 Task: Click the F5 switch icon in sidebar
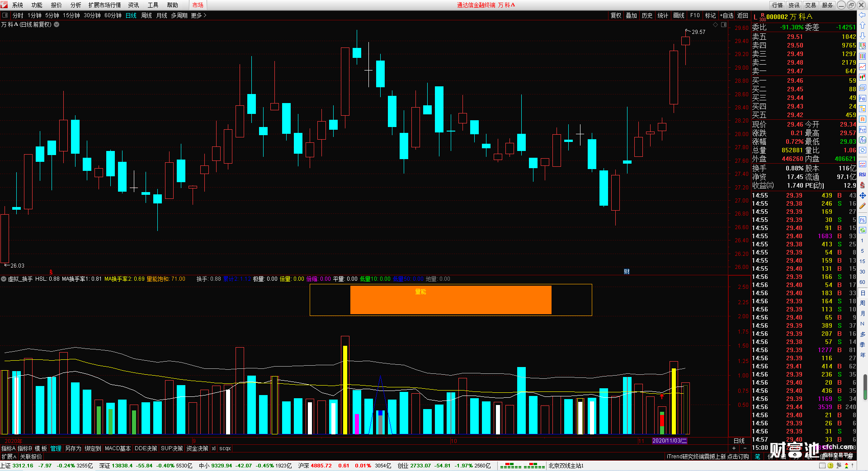862,220
